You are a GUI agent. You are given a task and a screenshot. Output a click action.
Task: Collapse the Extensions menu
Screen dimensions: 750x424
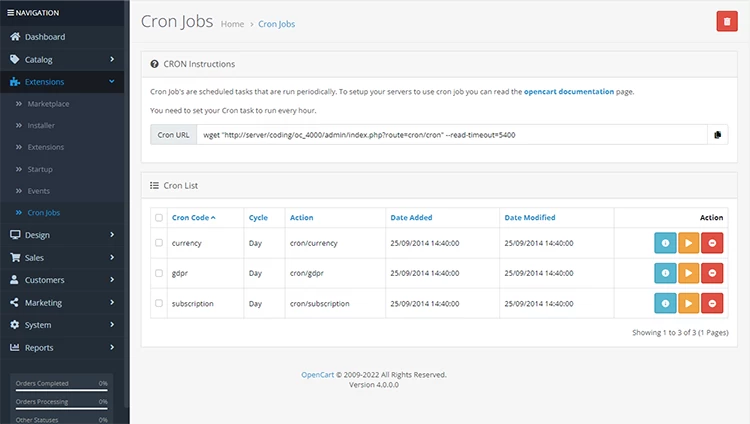[x=62, y=82]
